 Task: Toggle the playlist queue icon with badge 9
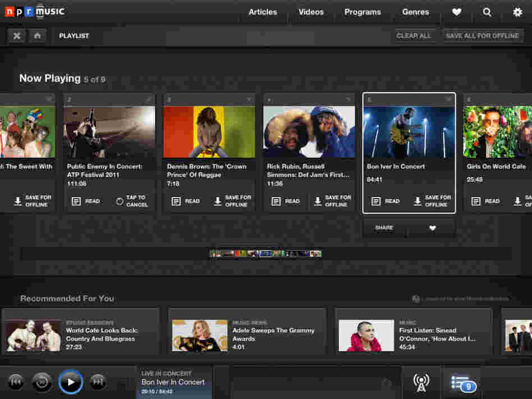(463, 383)
